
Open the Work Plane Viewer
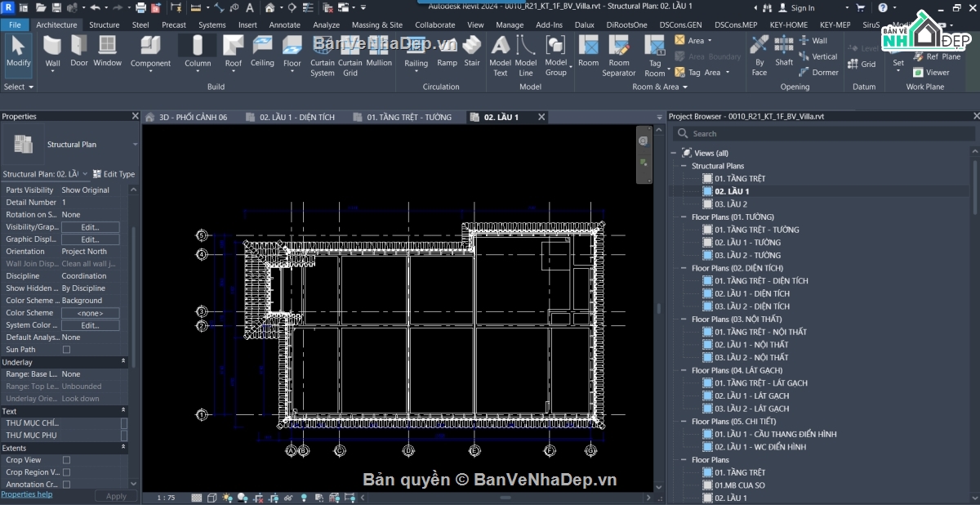tap(930, 72)
